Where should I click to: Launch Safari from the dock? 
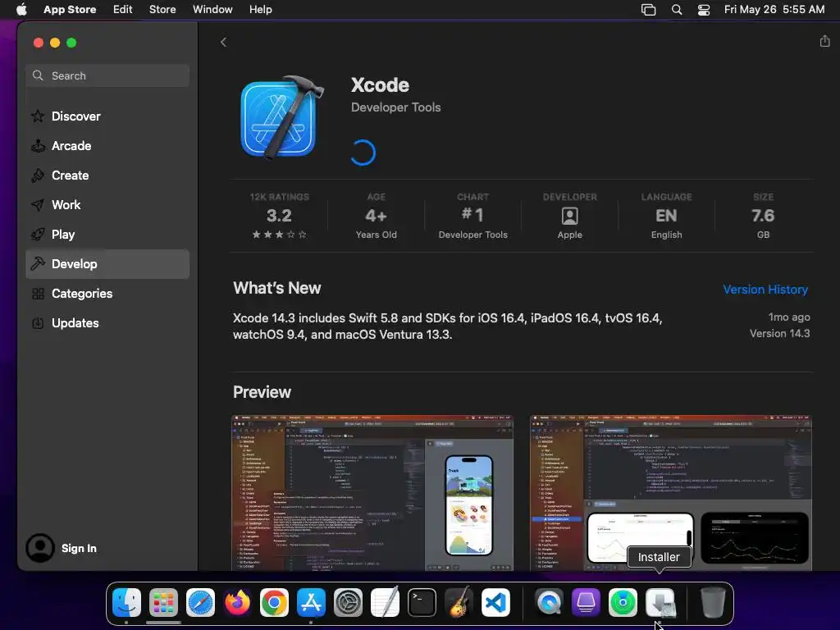[200, 603]
